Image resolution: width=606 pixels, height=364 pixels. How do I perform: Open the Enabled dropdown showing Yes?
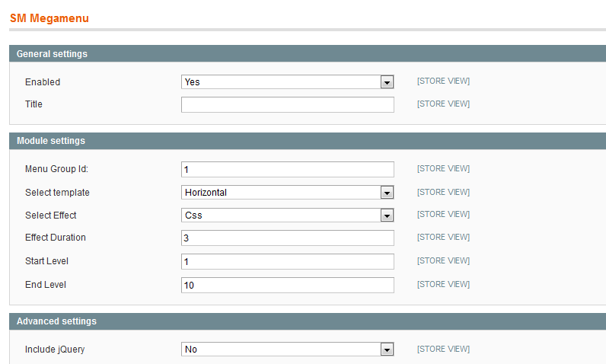(x=287, y=82)
